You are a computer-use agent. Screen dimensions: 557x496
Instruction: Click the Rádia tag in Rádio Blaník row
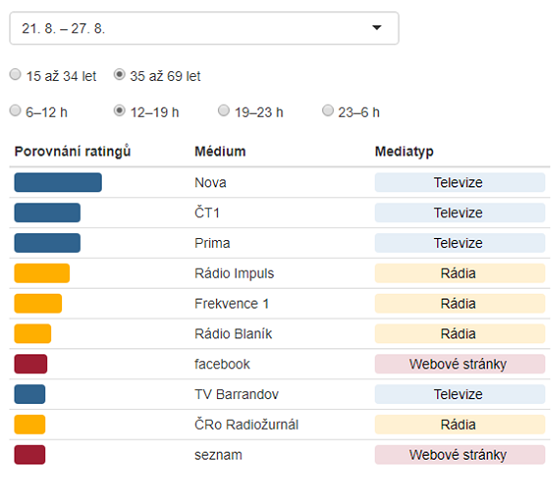(460, 334)
